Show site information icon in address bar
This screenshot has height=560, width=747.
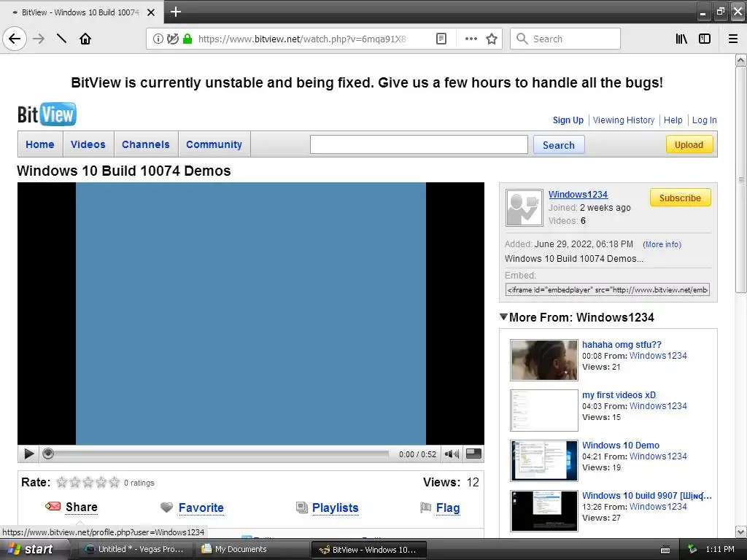pos(158,39)
